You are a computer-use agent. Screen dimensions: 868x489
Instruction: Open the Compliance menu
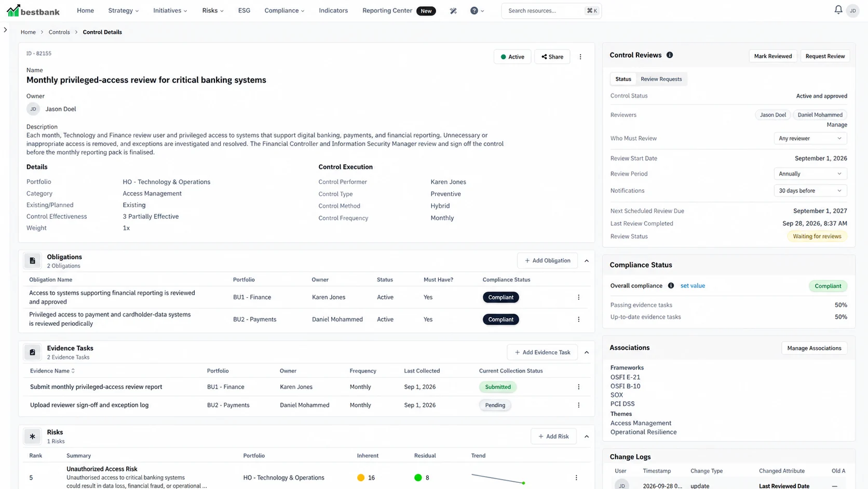pos(284,10)
